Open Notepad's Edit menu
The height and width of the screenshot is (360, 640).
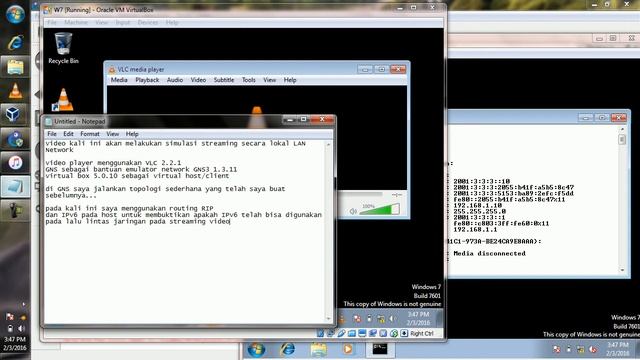[x=68, y=134]
